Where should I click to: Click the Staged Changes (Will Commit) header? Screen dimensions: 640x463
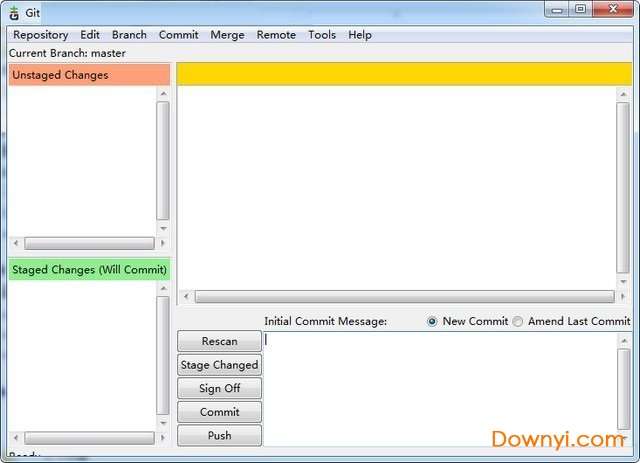89,269
